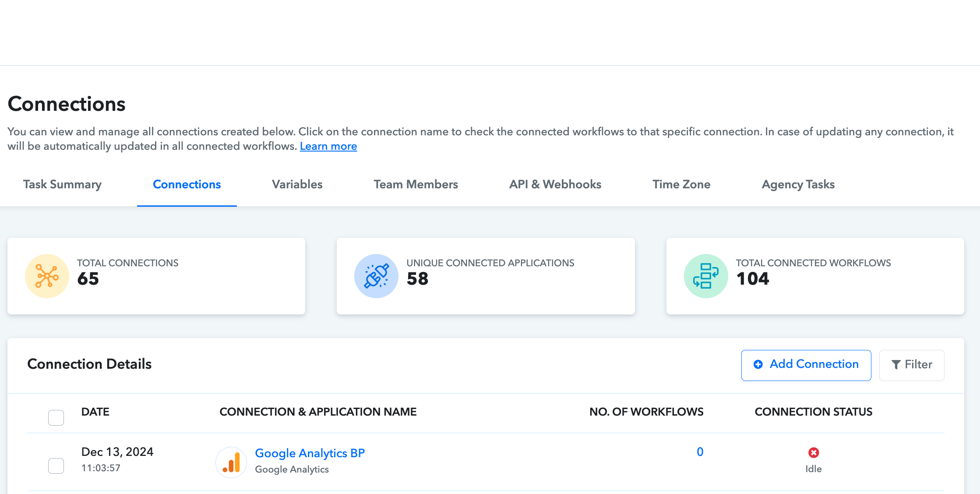This screenshot has height=494, width=980.
Task: Switch to the Task Summary tab
Action: pyautogui.click(x=62, y=185)
